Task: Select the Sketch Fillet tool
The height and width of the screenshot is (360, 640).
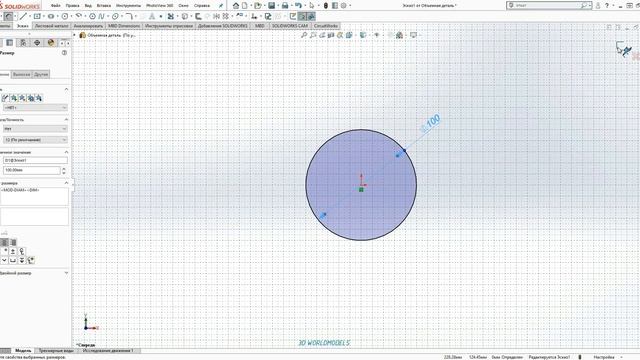Action: pyautogui.click(x=129, y=16)
